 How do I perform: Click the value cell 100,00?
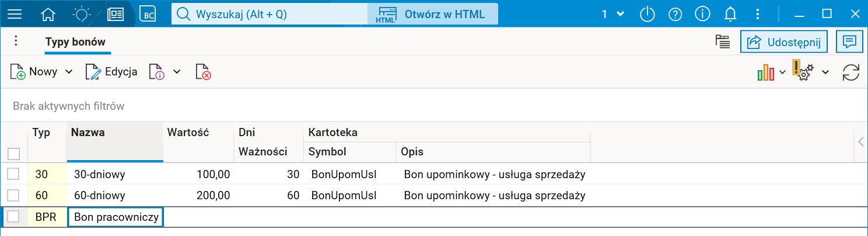point(198,174)
